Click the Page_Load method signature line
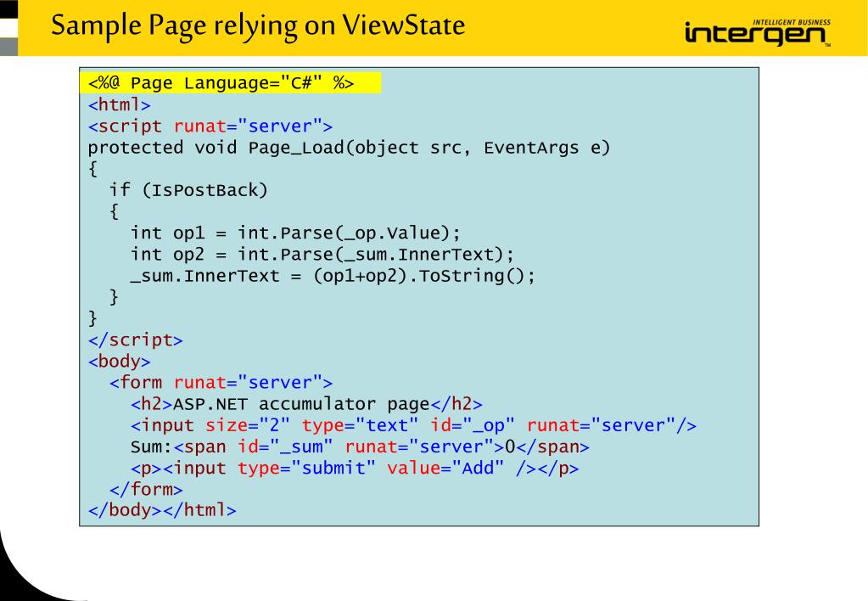 click(349, 148)
